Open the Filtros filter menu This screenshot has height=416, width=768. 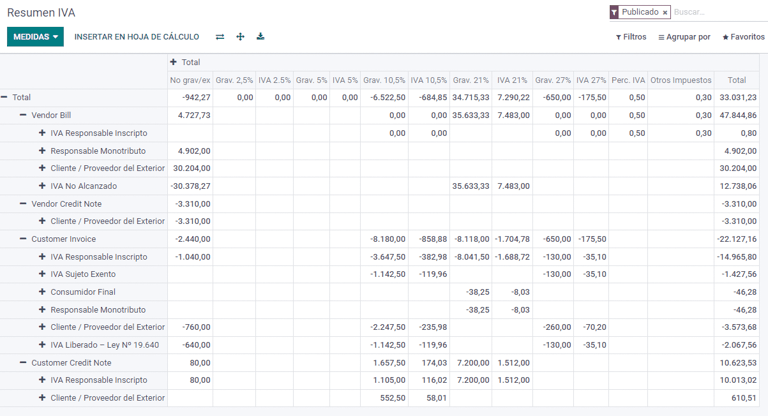tap(631, 37)
